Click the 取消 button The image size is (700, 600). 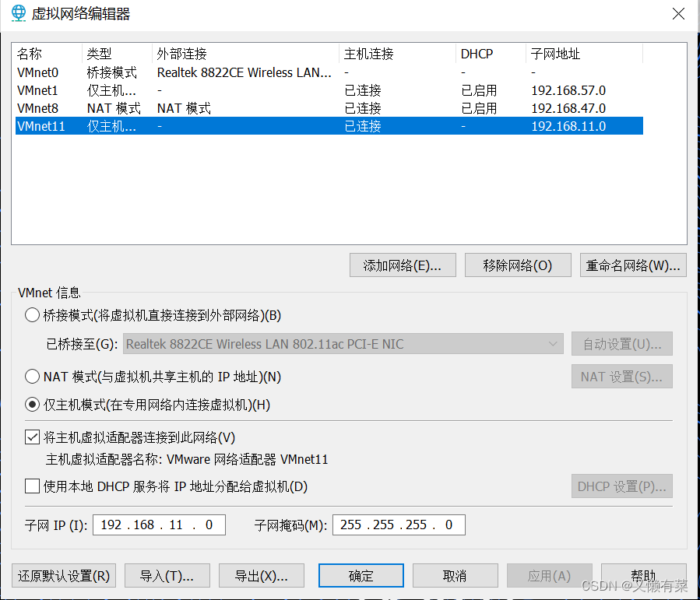point(456,576)
